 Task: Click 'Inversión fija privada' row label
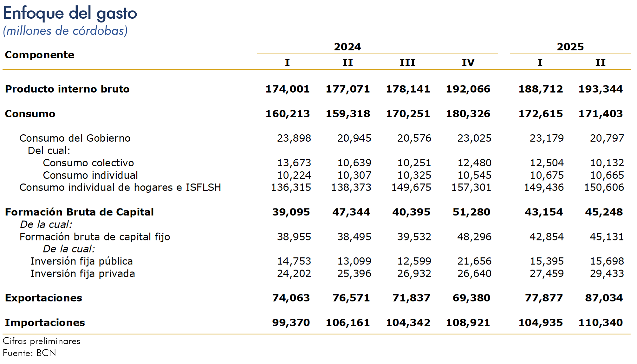pos(83,273)
